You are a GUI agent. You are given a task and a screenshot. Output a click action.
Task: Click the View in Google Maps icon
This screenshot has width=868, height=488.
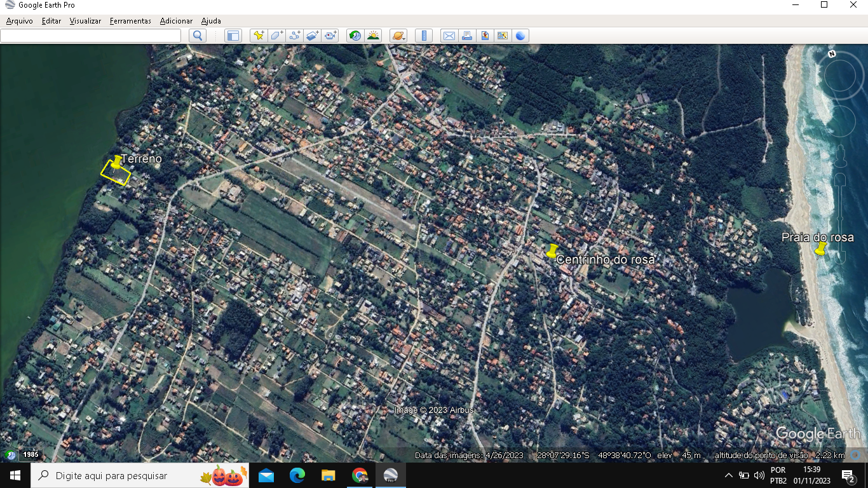(503, 36)
